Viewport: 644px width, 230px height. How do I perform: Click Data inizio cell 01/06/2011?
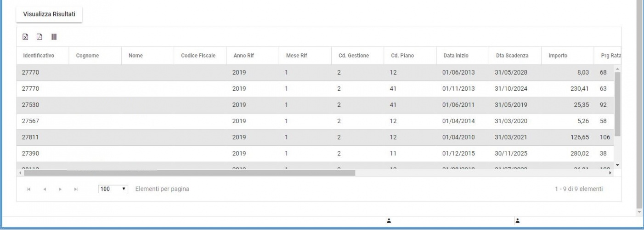[x=458, y=105]
